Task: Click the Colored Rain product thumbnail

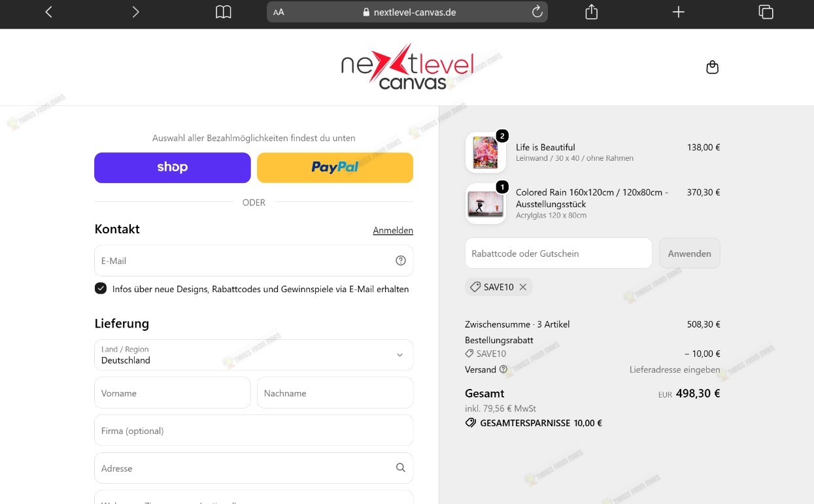Action: tap(485, 203)
